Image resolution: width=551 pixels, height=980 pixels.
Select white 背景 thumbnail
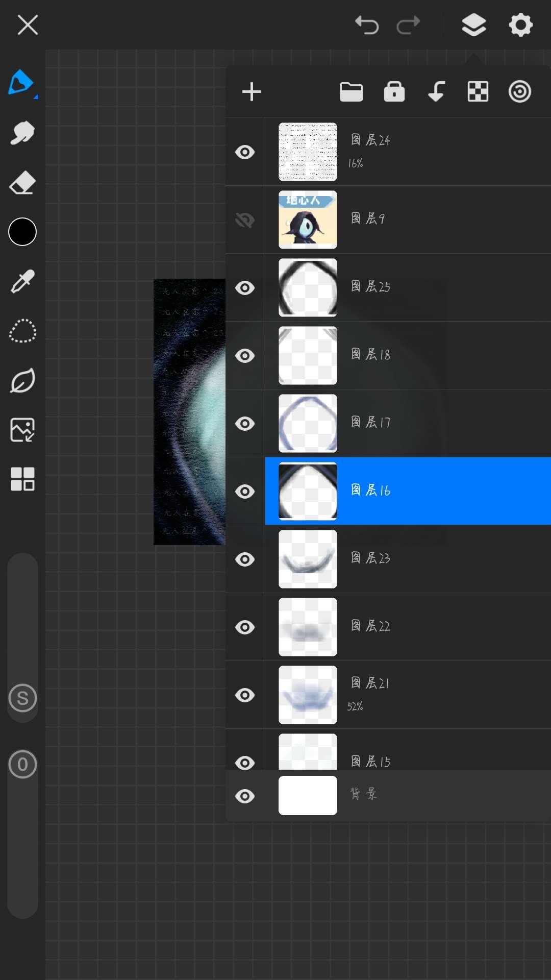tap(308, 795)
